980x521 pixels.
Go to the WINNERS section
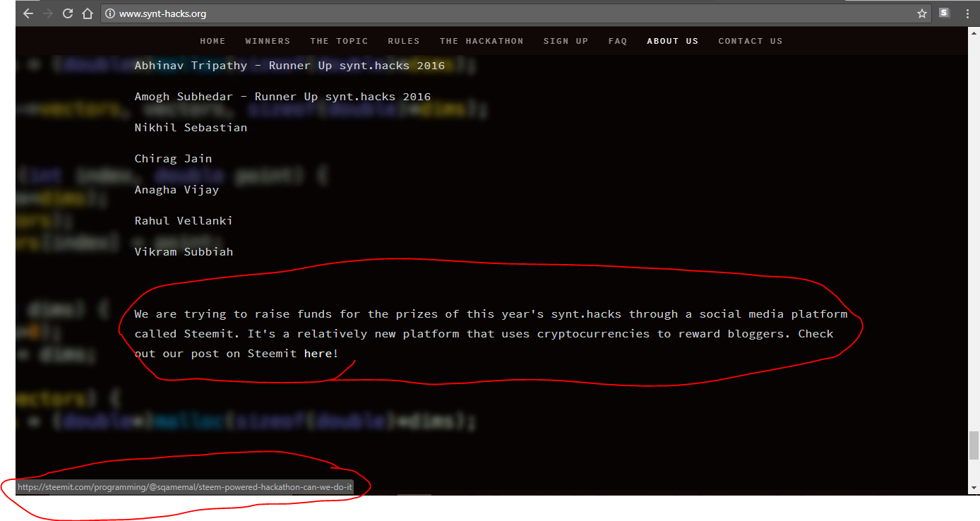pos(268,41)
